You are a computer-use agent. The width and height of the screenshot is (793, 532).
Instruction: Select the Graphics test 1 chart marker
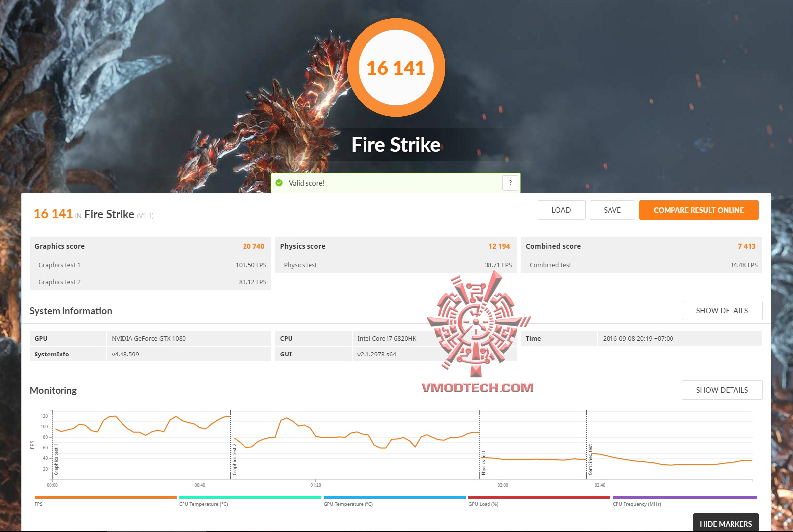pyautogui.click(x=56, y=460)
